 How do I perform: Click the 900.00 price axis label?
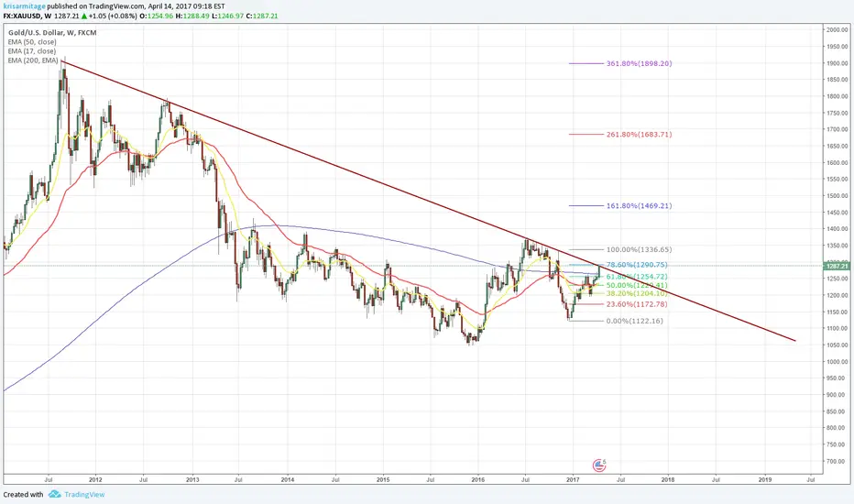(838, 395)
